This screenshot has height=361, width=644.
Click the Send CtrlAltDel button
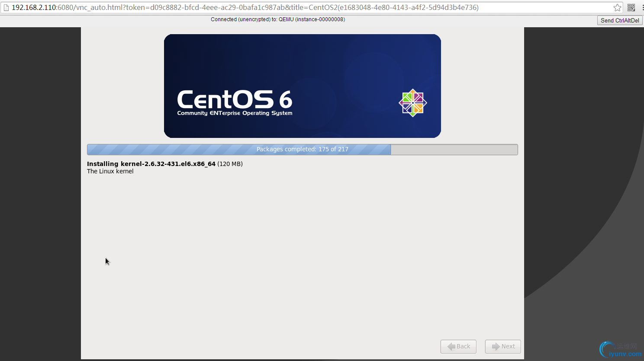[620, 20]
